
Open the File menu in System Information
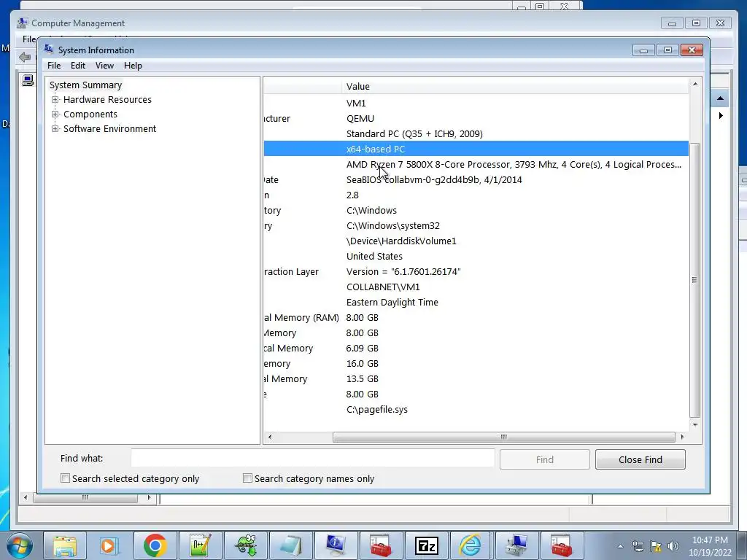coord(54,66)
